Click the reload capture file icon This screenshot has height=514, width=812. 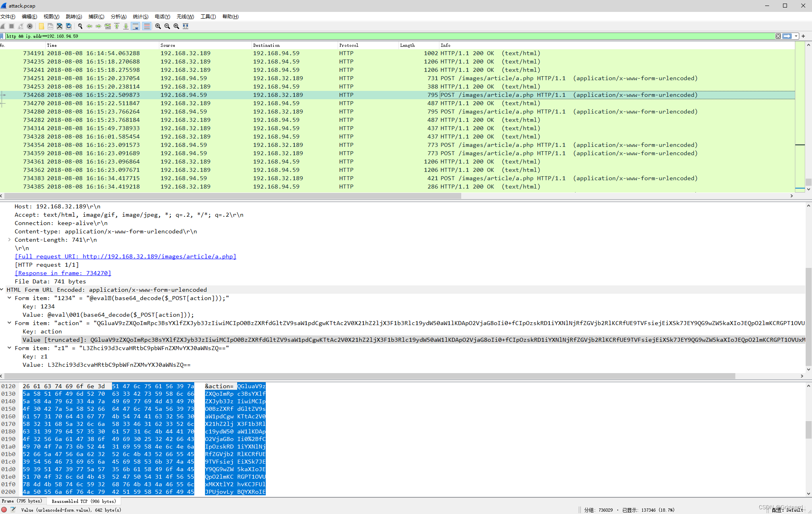click(x=69, y=26)
